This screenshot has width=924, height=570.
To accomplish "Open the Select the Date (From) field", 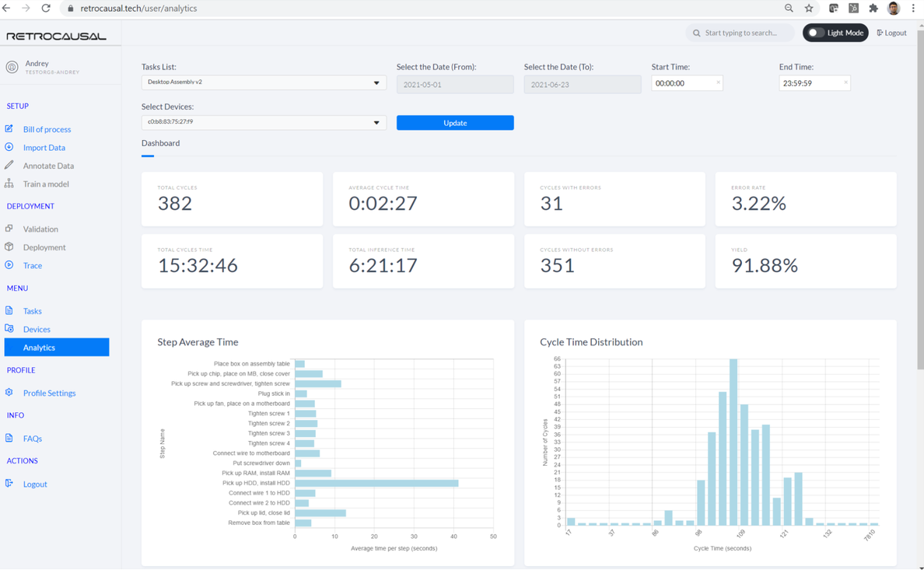I will [x=455, y=84].
